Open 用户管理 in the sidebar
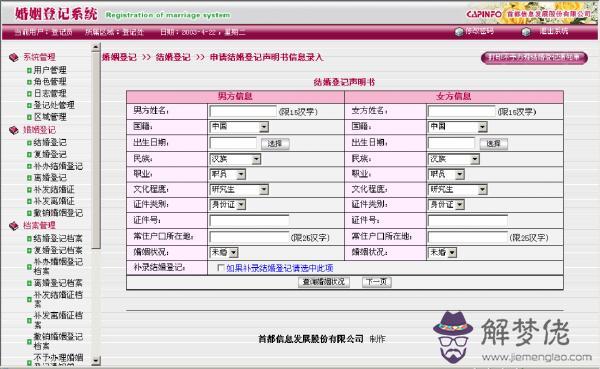The width and height of the screenshot is (600, 369). 50,70
